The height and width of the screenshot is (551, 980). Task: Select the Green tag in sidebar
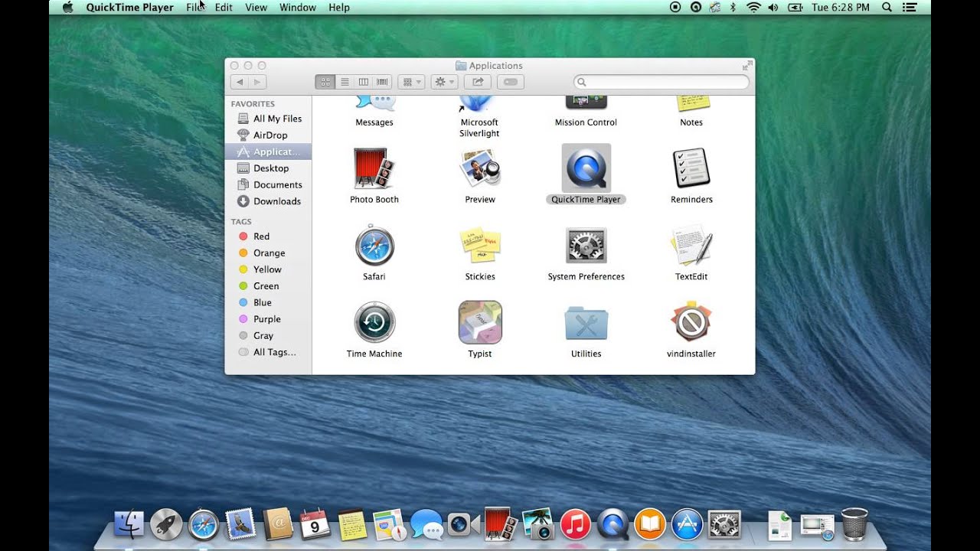click(x=269, y=286)
